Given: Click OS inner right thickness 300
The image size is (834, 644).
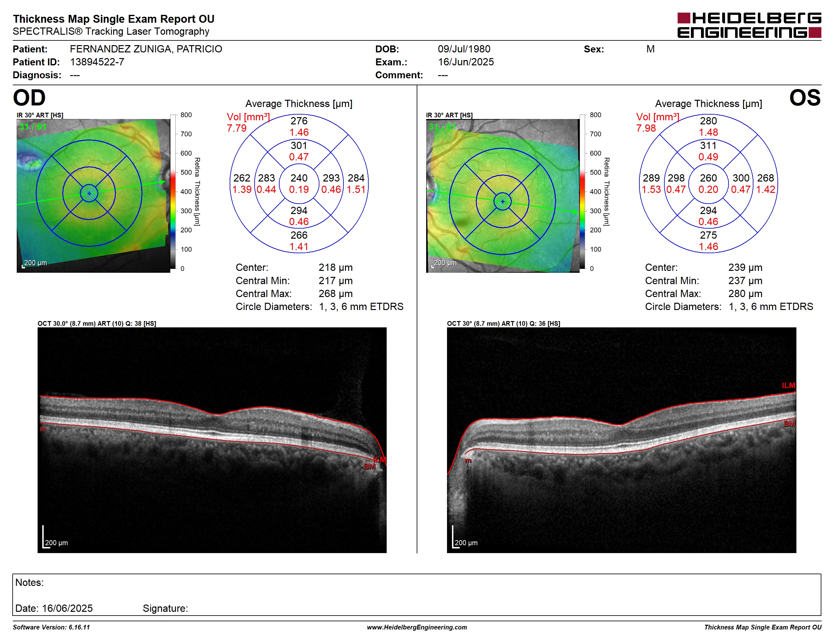Looking at the screenshot, I should coord(741,178).
